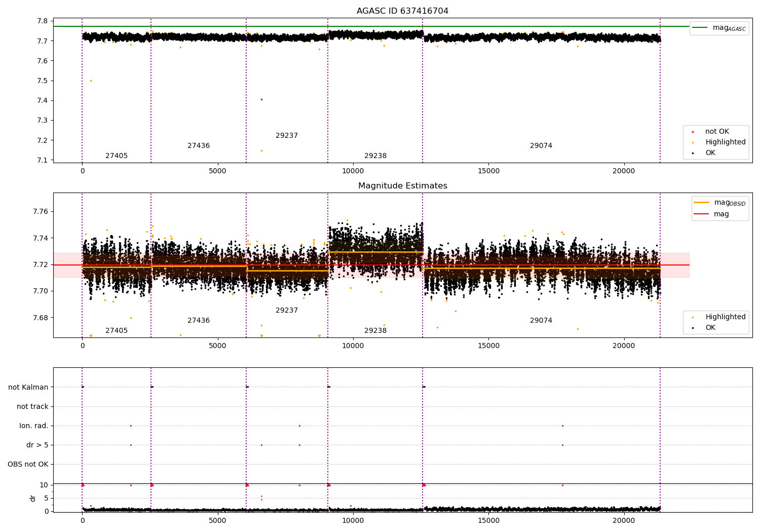The width and height of the screenshot is (760, 532).
Task: Click the red mag line swatch in legend
Action: point(701,214)
